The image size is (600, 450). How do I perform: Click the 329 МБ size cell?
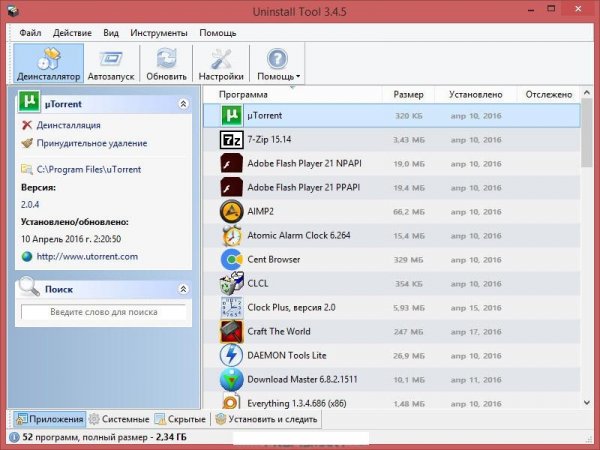click(408, 260)
